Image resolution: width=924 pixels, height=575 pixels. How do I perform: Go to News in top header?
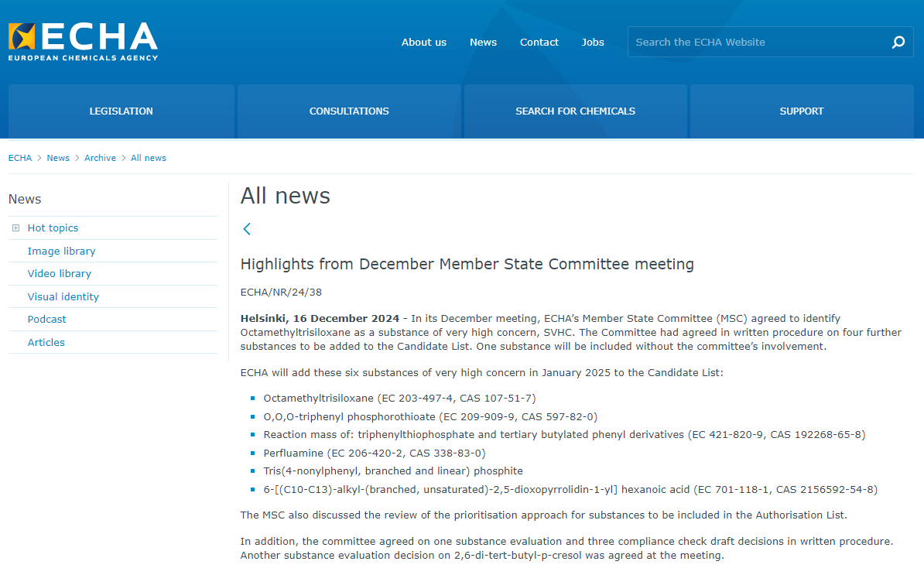point(483,43)
